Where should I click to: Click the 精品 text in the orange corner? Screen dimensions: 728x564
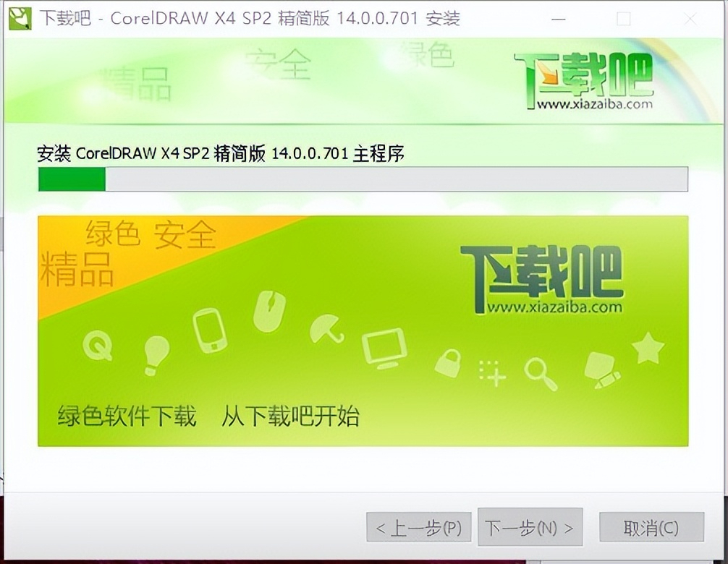tap(77, 269)
